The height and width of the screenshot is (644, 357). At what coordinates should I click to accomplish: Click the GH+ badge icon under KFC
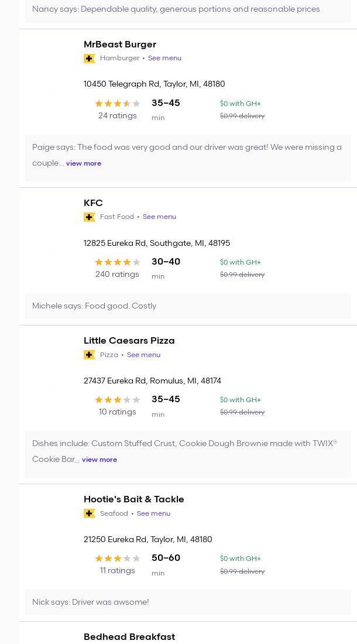coord(90,217)
